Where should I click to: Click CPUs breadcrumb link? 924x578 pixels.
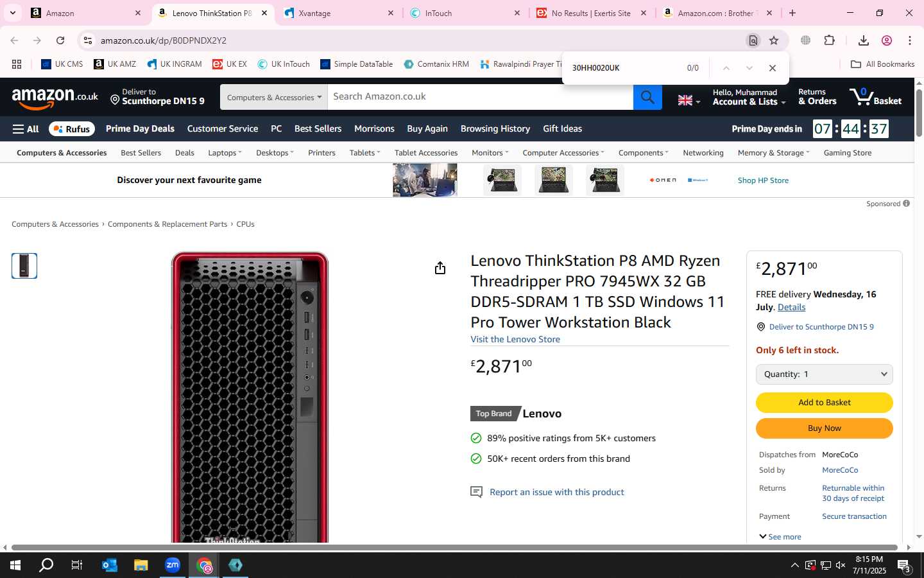pos(245,224)
